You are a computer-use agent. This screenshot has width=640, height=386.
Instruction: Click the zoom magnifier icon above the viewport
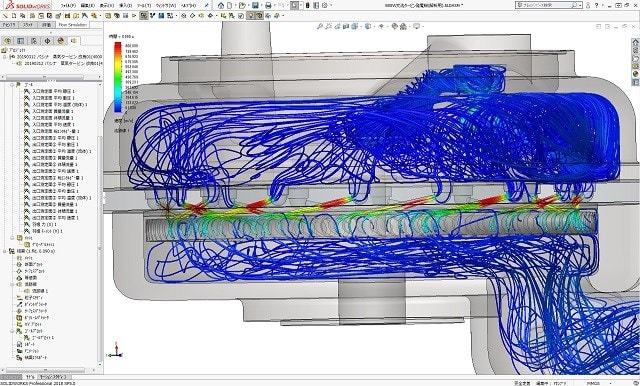(320, 27)
